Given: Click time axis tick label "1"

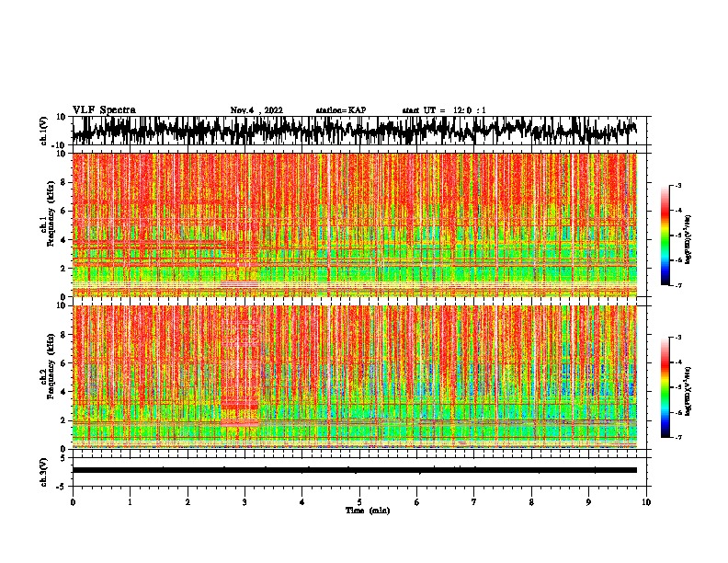Looking at the screenshot, I should [x=130, y=502].
